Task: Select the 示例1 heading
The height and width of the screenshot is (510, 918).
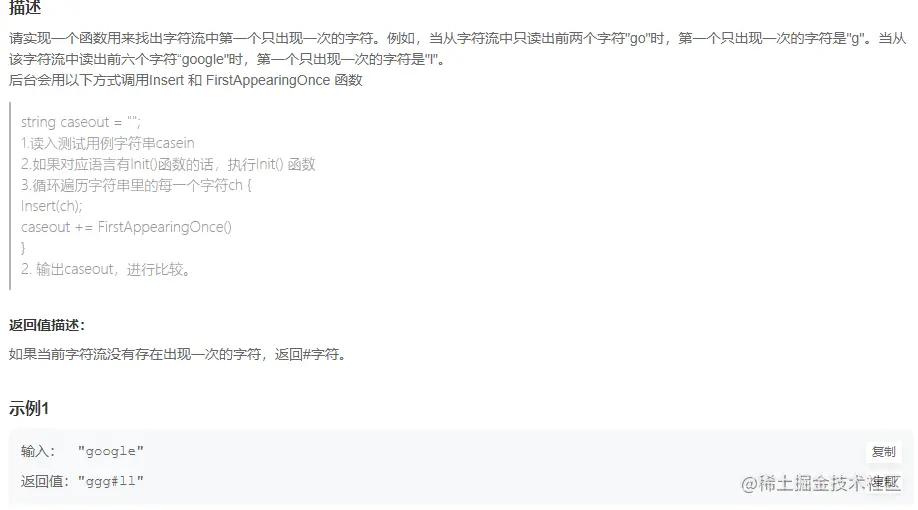Action: [x=29, y=409]
